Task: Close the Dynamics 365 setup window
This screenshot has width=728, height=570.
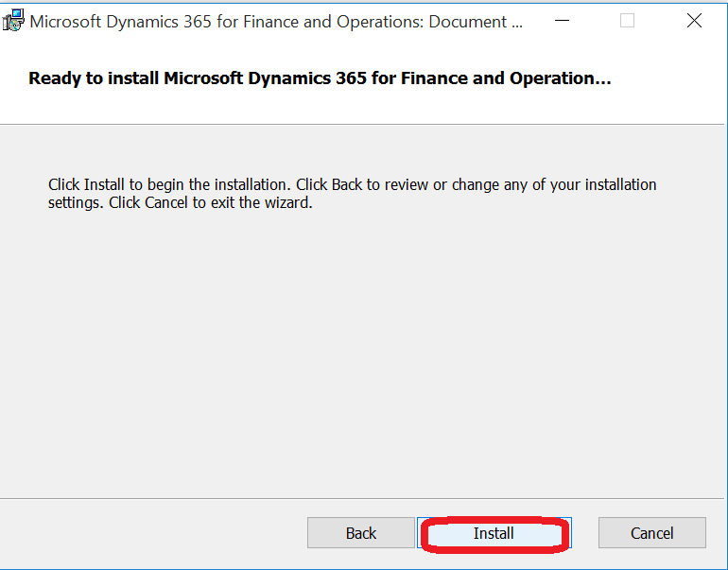Action: (694, 21)
